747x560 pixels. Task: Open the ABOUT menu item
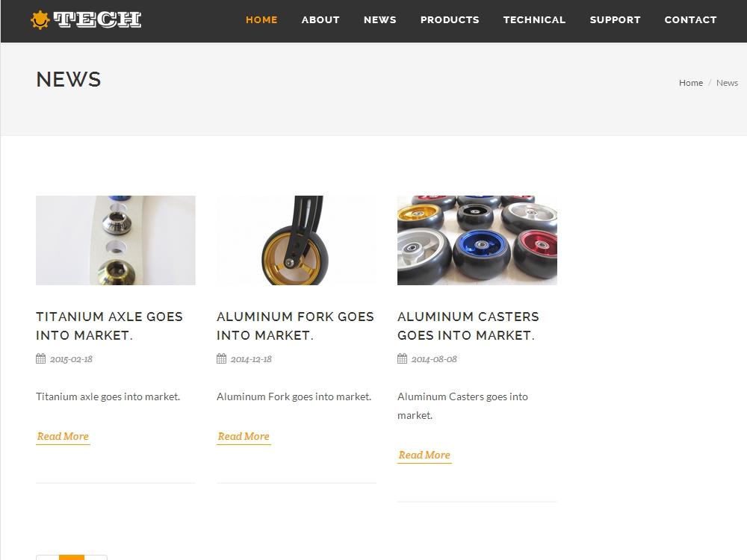pos(320,20)
